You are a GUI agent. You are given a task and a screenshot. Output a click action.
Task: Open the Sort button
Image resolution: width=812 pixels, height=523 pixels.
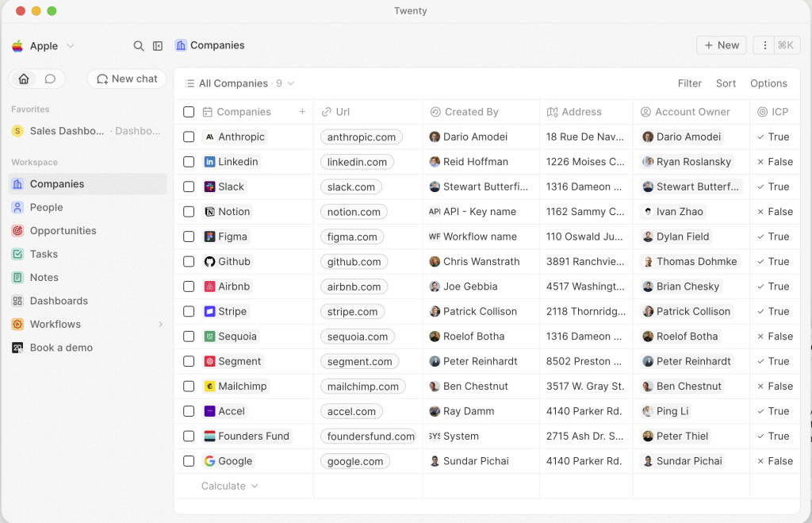pos(726,83)
